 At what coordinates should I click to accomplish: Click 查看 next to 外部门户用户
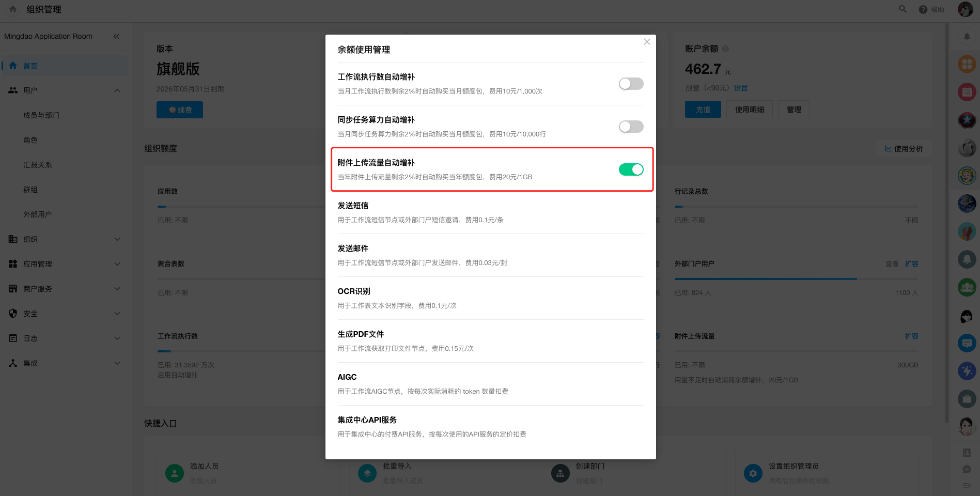[892, 263]
